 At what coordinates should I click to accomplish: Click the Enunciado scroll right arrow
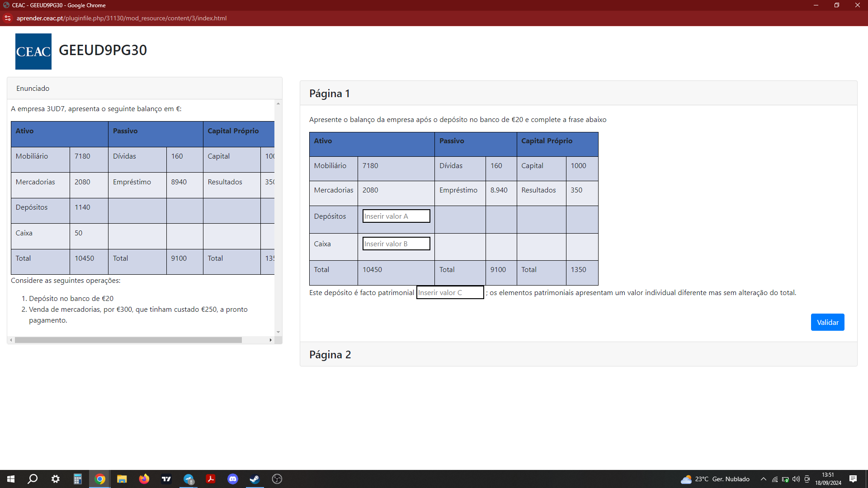[270, 340]
